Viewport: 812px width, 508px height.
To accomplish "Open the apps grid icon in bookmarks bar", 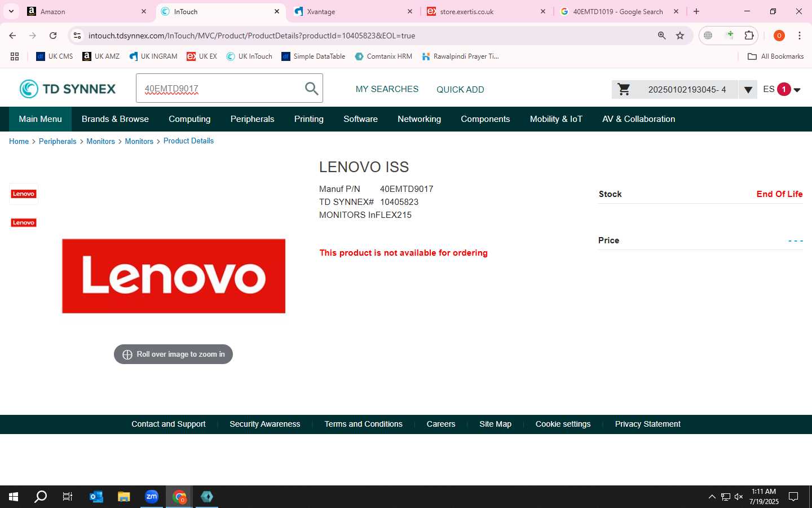I will [x=15, y=56].
